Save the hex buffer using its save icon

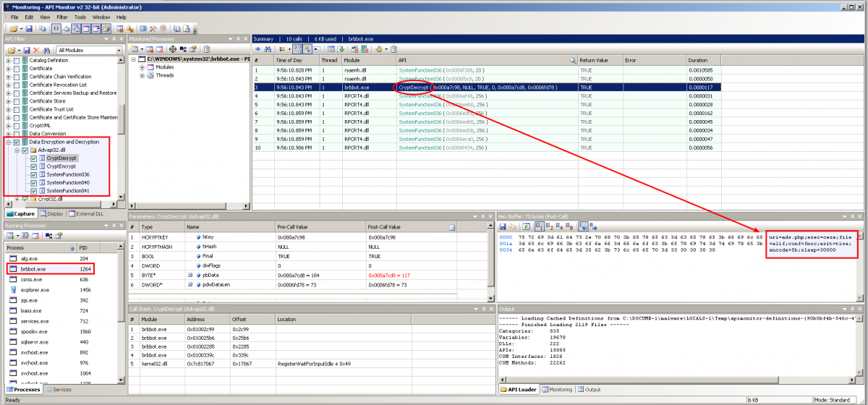[x=503, y=226]
